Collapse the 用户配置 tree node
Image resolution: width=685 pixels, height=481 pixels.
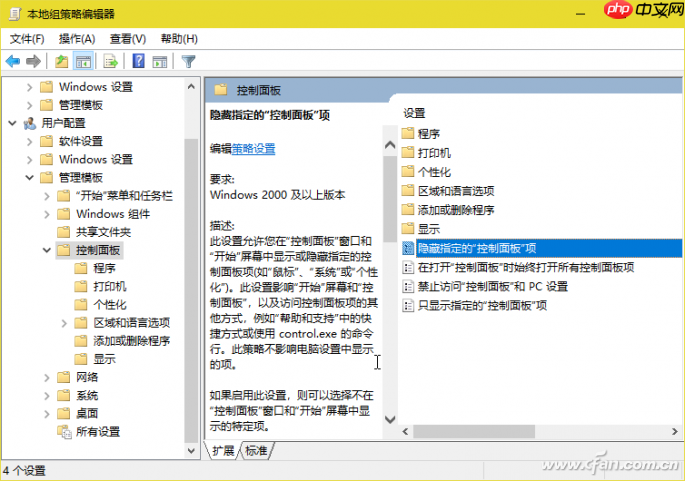pos(13,124)
